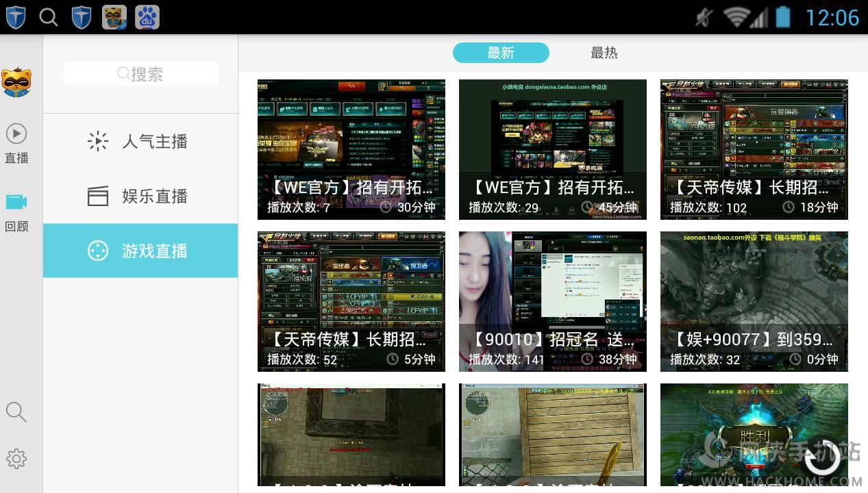Tap the clock icon beside 30分钟

coord(386,207)
